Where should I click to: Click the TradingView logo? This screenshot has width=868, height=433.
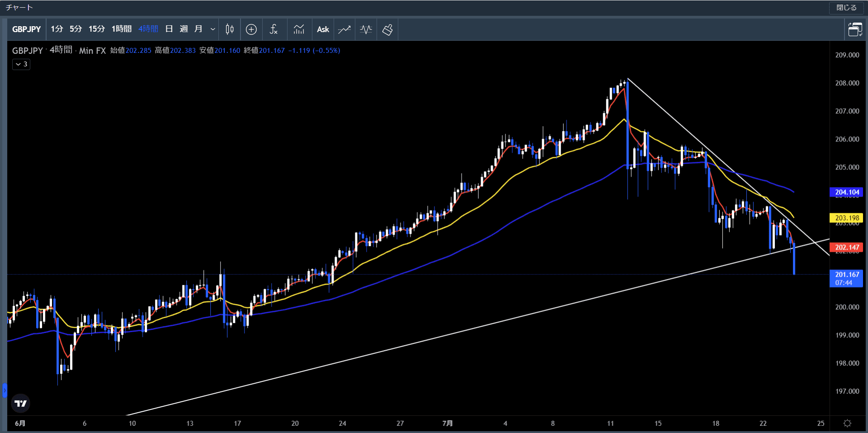[x=20, y=403]
